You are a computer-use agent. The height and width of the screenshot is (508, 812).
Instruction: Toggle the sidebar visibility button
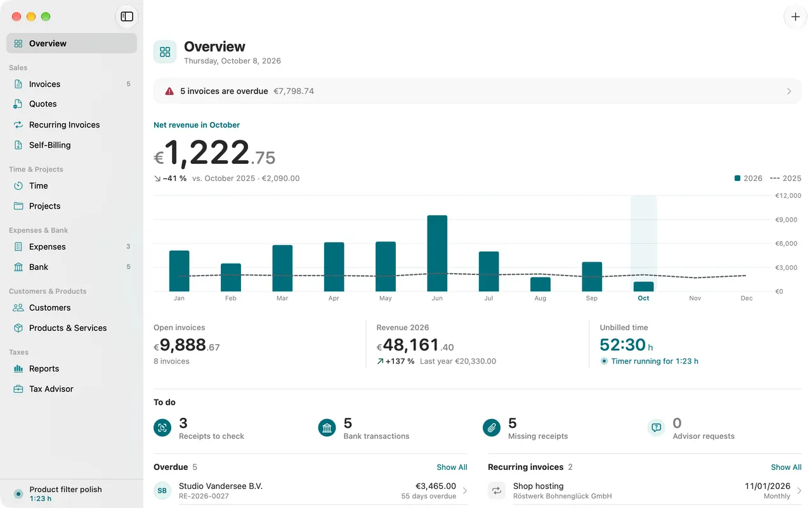127,17
